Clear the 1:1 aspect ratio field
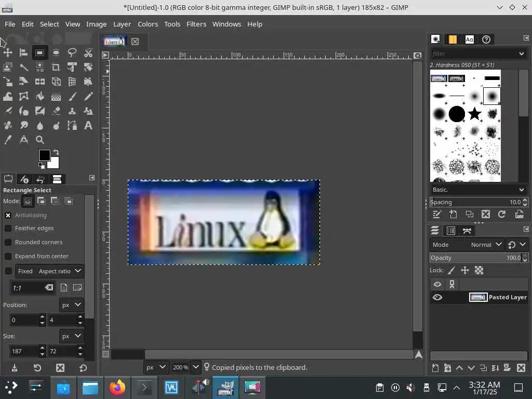This screenshot has height=399, width=532. click(49, 288)
